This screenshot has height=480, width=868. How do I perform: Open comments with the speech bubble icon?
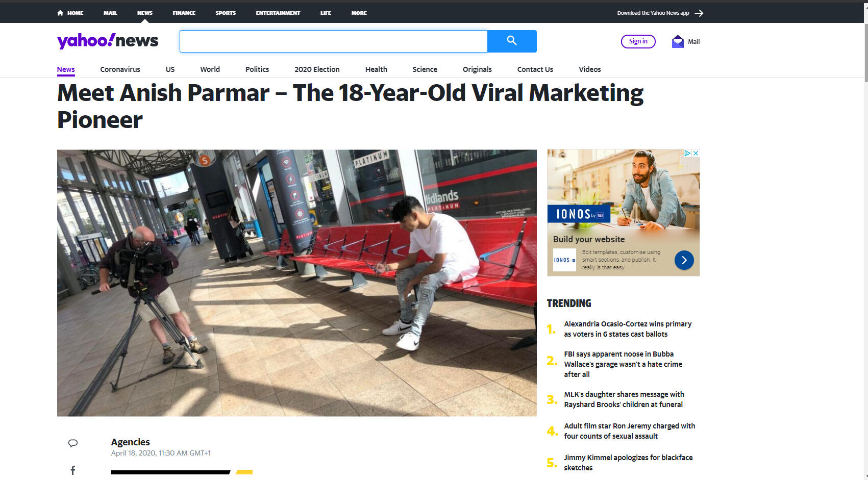pos(73,443)
